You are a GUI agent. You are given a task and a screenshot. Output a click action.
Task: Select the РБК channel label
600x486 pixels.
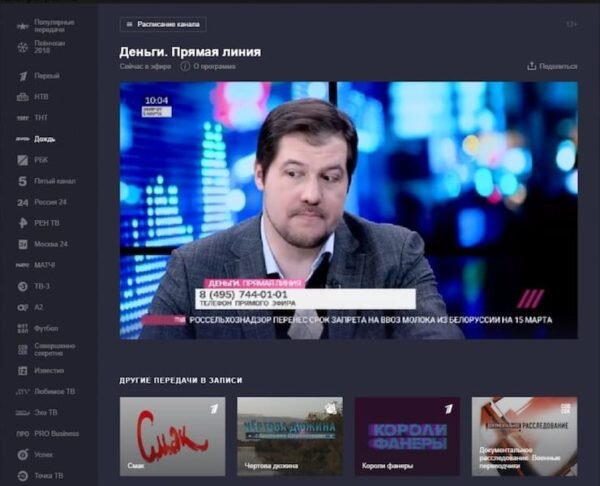[41, 160]
